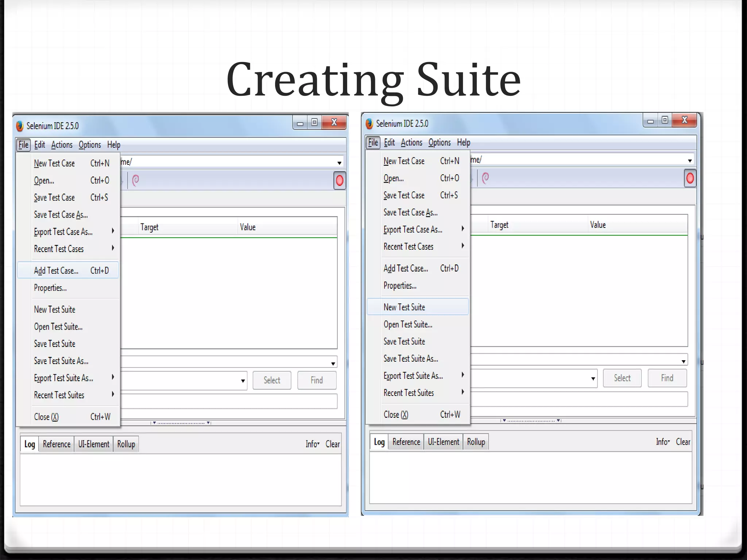Click the Value input field in right window
The width and height of the screenshot is (747, 560).
click(x=579, y=399)
